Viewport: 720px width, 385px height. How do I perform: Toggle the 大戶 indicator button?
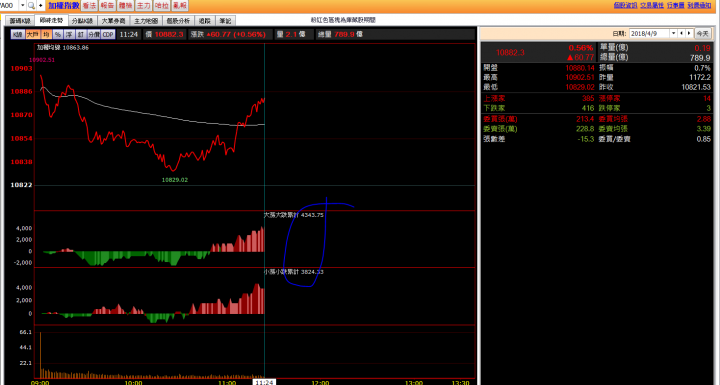click(32, 34)
